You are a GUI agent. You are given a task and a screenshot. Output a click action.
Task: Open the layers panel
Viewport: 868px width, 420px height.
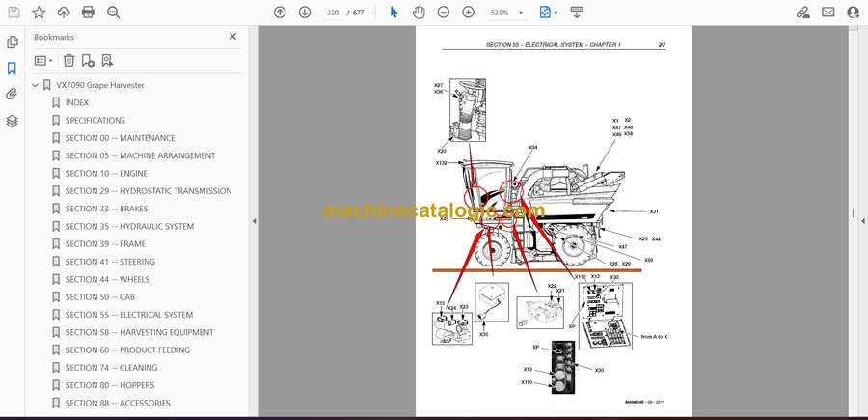(12, 121)
